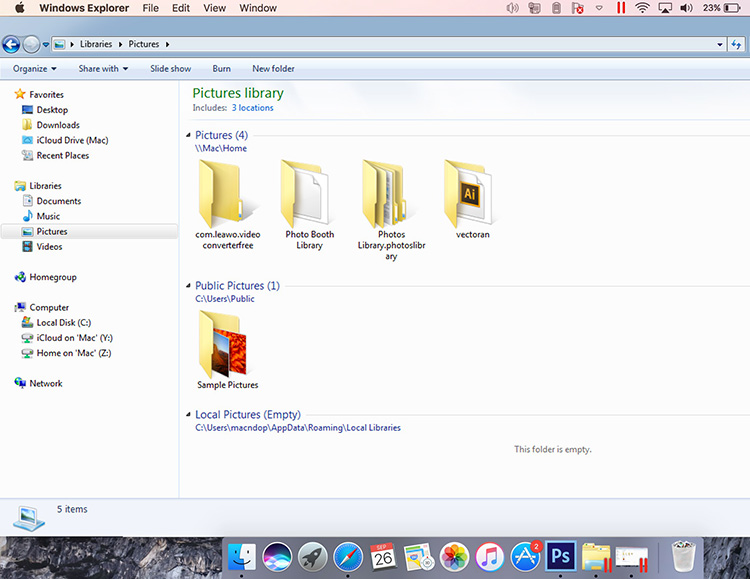Open the View menu
Image resolution: width=750 pixels, height=579 pixels.
tap(214, 8)
